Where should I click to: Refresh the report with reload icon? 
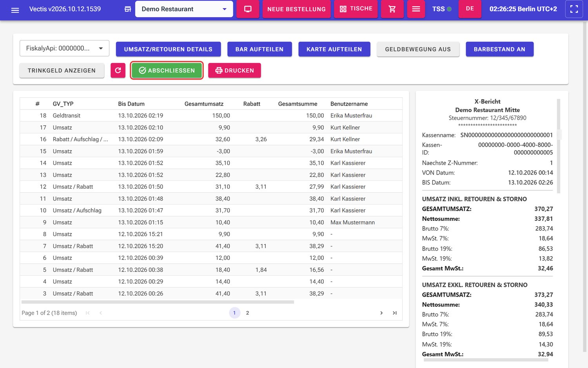118,71
